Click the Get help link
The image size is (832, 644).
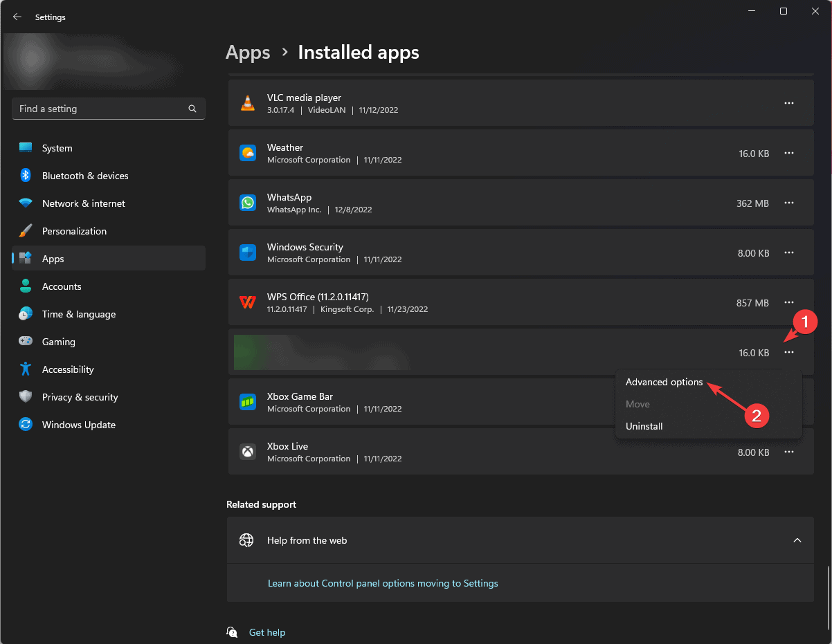tap(266, 632)
